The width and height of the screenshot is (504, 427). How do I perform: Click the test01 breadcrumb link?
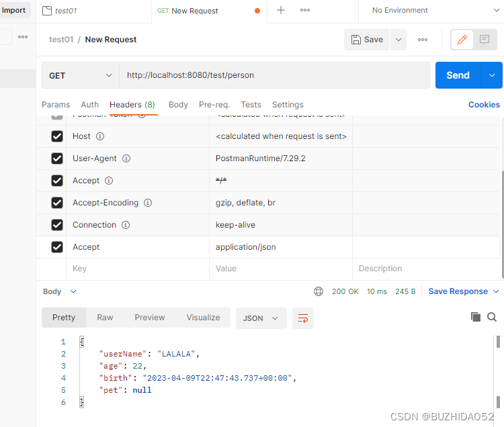61,40
